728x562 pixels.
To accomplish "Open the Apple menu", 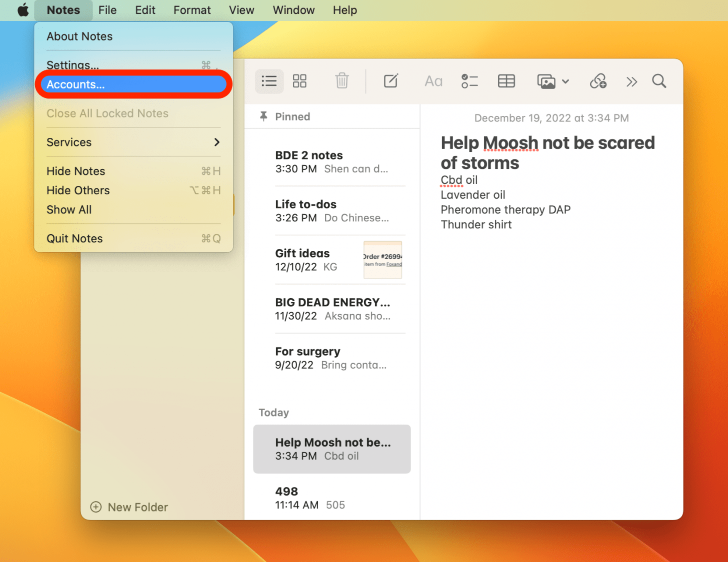I will 23,10.
